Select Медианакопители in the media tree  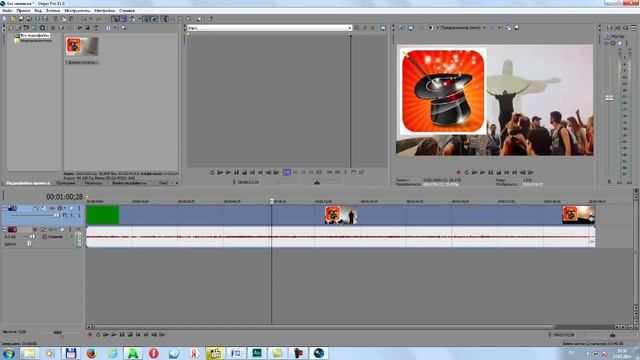pyautogui.click(x=36, y=40)
